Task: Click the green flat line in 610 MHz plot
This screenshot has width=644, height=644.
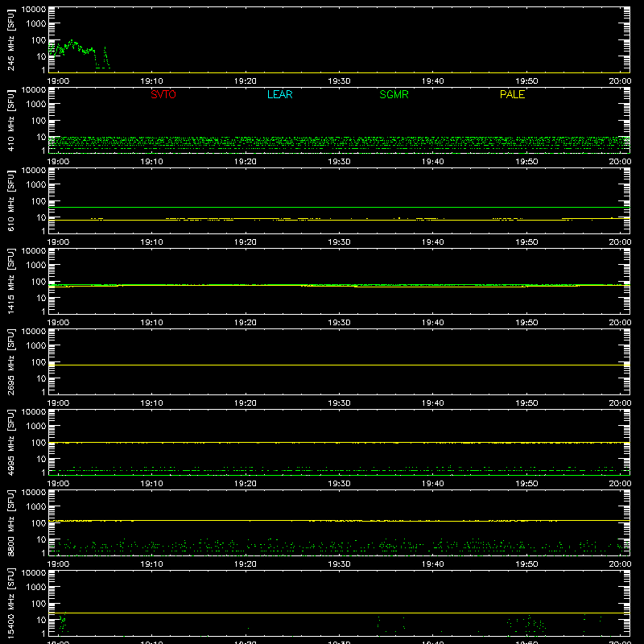Action: [339, 208]
